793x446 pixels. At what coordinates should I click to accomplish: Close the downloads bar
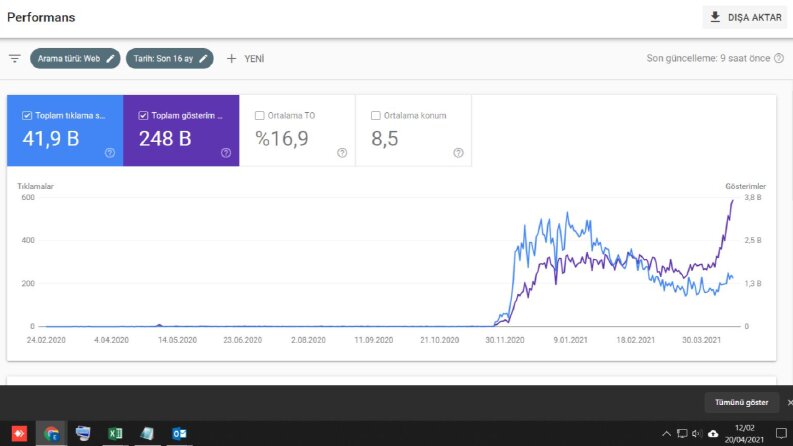click(789, 403)
